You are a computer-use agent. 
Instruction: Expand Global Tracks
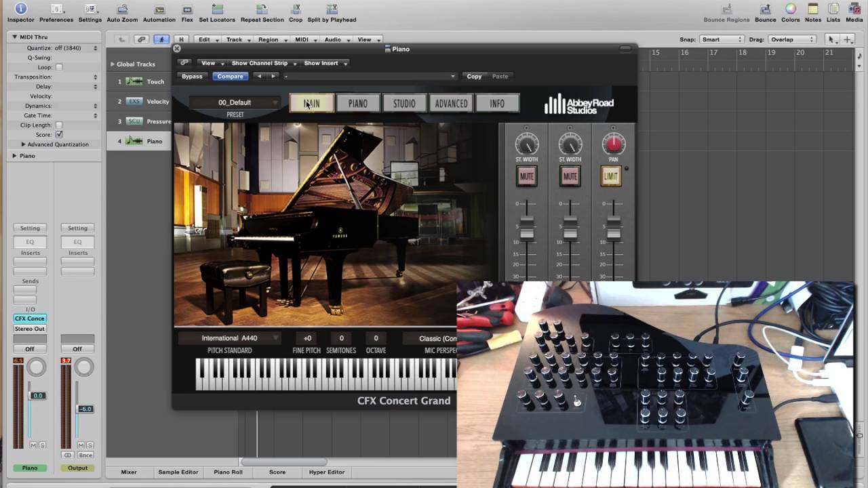click(113, 64)
